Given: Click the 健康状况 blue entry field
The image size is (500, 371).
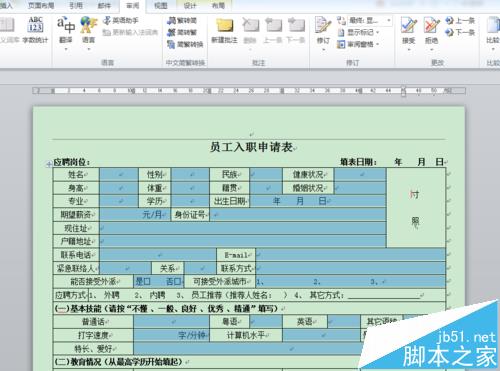Looking at the screenshot, I should click(x=360, y=174).
